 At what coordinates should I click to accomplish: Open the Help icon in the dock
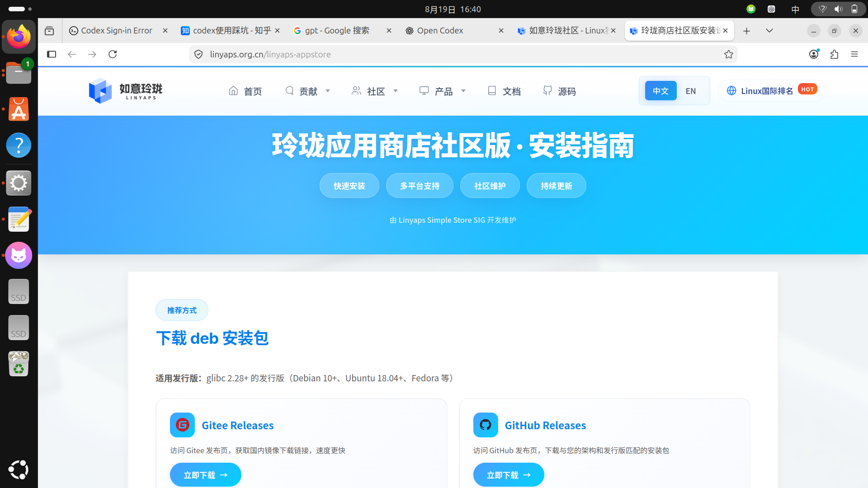(x=19, y=145)
